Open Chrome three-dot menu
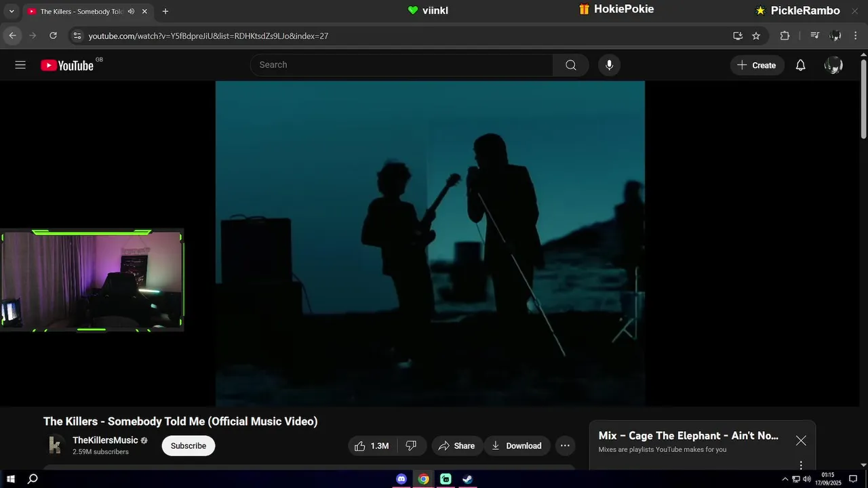Screen dimensions: 868x488 [x=856, y=35]
